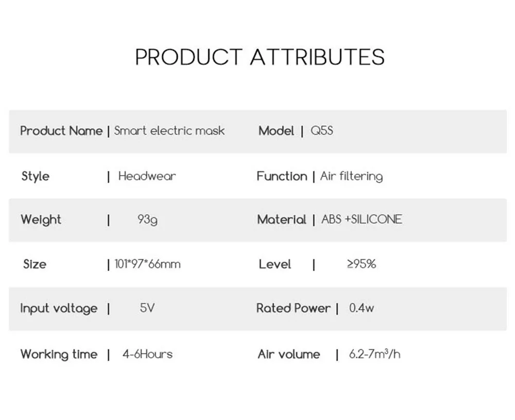The width and height of the screenshot is (515, 420).
Task: Click the ABS +SILICONE material text
Action: (362, 219)
